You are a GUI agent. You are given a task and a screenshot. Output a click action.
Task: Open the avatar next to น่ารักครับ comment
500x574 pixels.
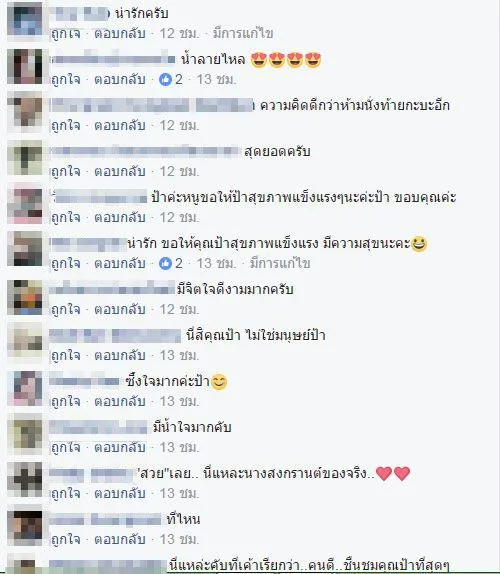(25, 20)
